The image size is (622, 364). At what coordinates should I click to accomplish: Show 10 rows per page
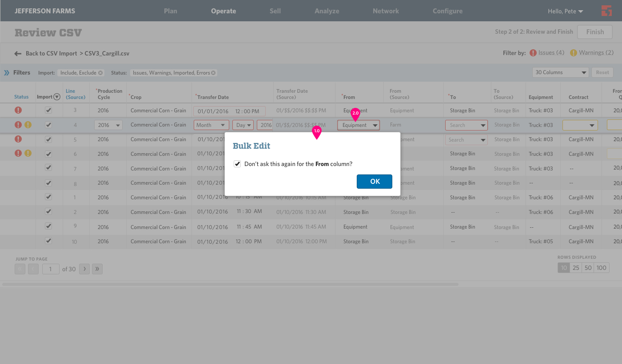[x=564, y=268]
